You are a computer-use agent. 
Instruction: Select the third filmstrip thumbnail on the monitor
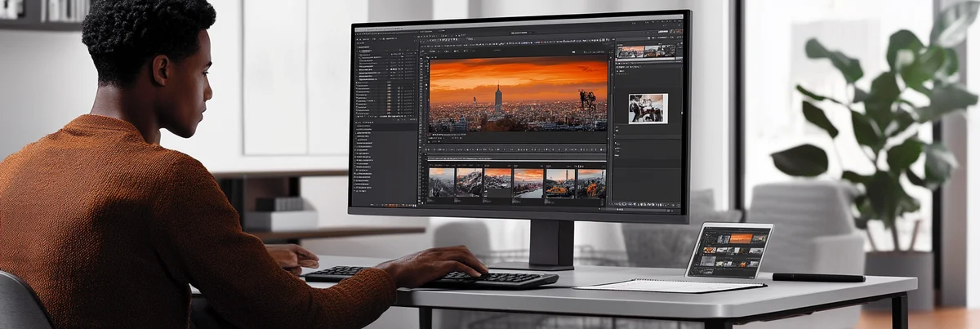(497, 183)
